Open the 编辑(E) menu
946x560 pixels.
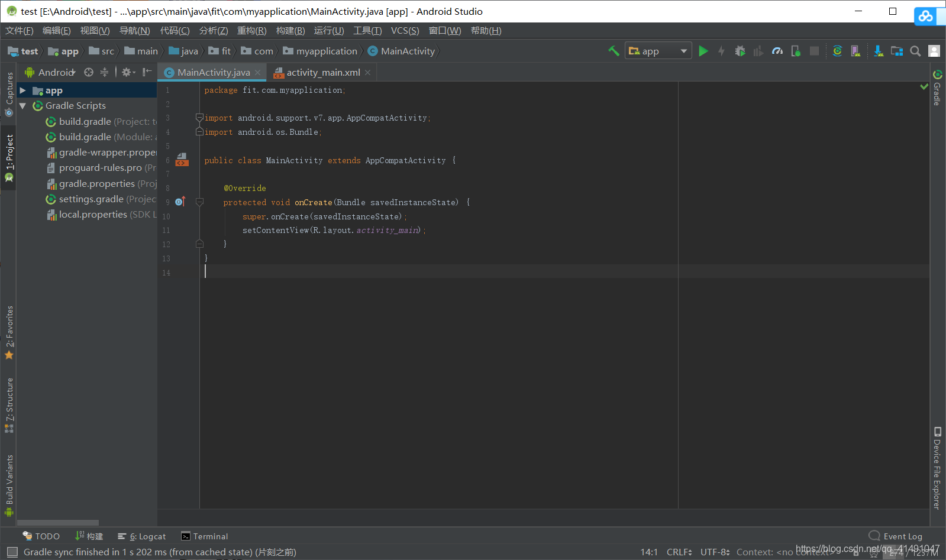[56, 31]
